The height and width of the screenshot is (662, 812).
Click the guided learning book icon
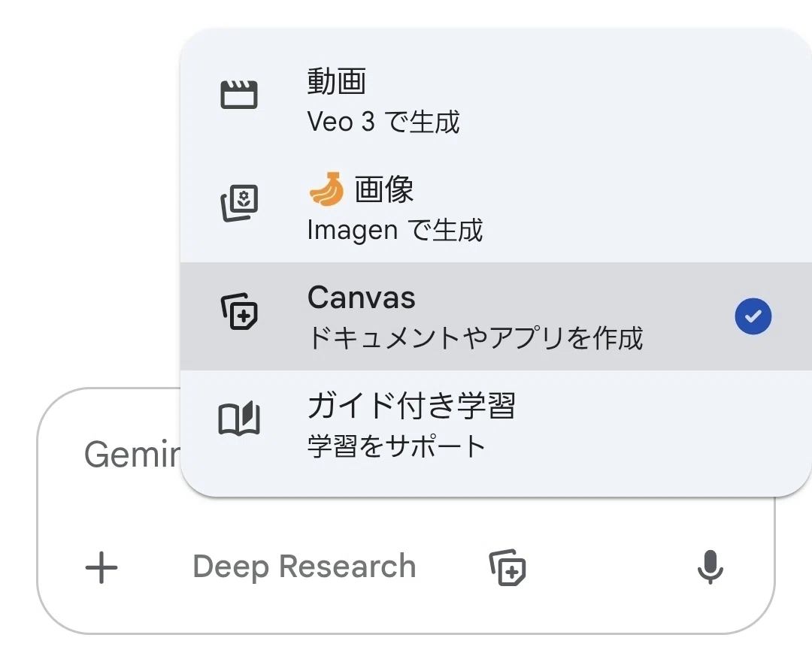click(239, 419)
